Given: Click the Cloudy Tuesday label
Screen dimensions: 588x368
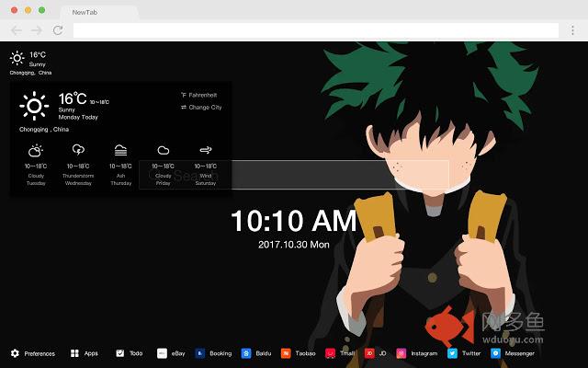Looking at the screenshot, I should pyautogui.click(x=36, y=179).
